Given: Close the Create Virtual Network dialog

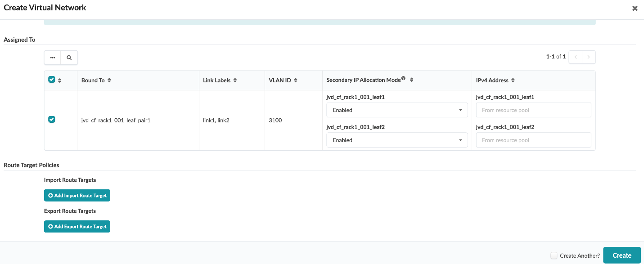Looking at the screenshot, I should click(635, 8).
